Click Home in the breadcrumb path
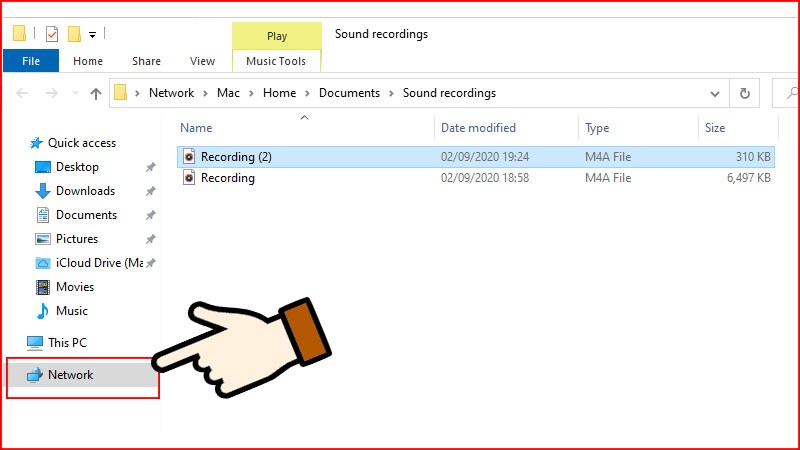The image size is (800, 450). pyautogui.click(x=279, y=93)
